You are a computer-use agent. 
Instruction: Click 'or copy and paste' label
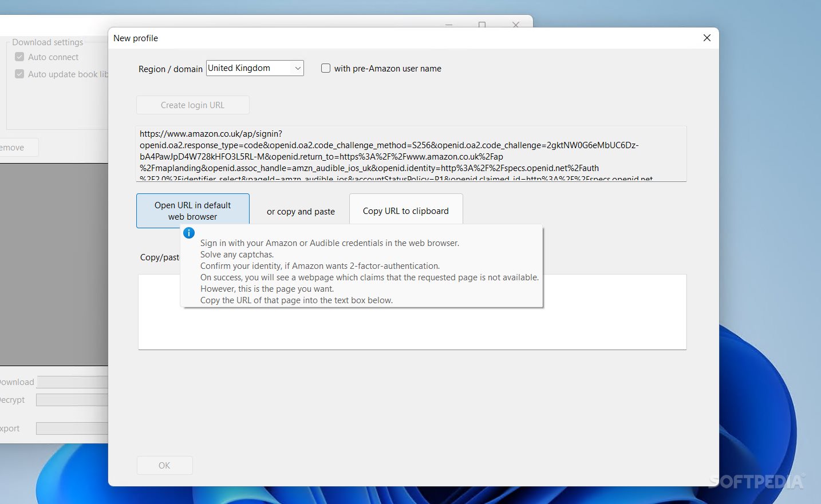pyautogui.click(x=301, y=212)
